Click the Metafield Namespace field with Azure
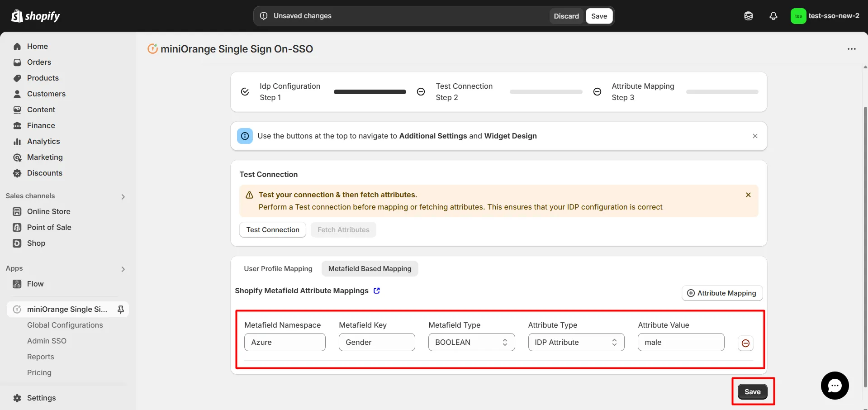The image size is (868, 410). coord(285,342)
